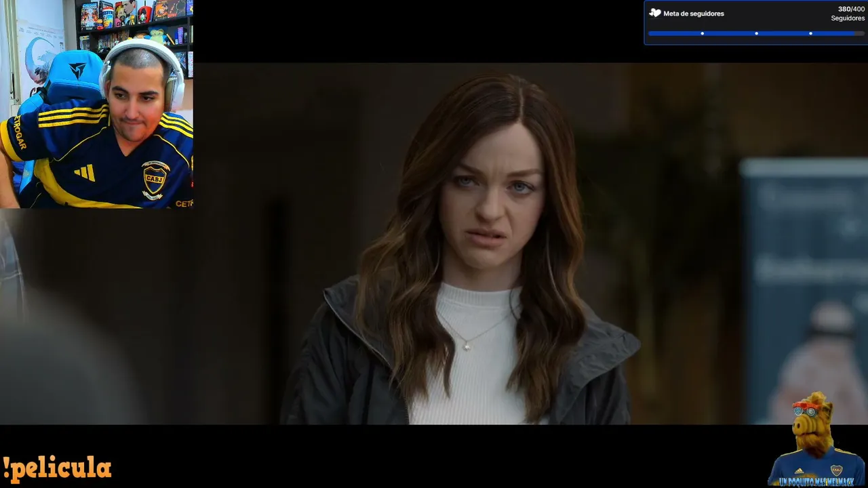
Task: Click the "!pelicula" command text
Action: click(56, 468)
